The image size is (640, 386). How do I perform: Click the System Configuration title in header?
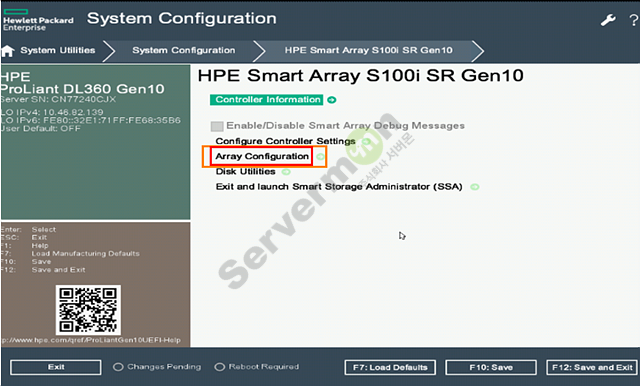[182, 18]
